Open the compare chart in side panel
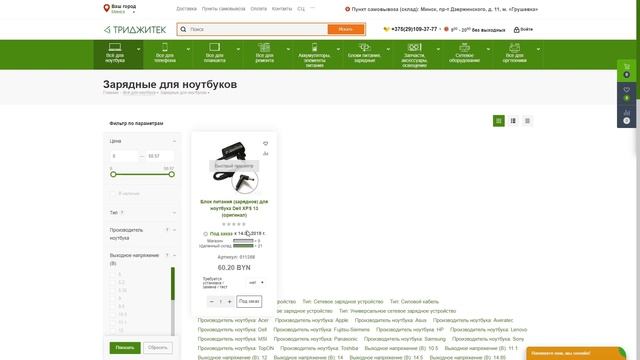This screenshot has width=640, height=360. pos(627,112)
